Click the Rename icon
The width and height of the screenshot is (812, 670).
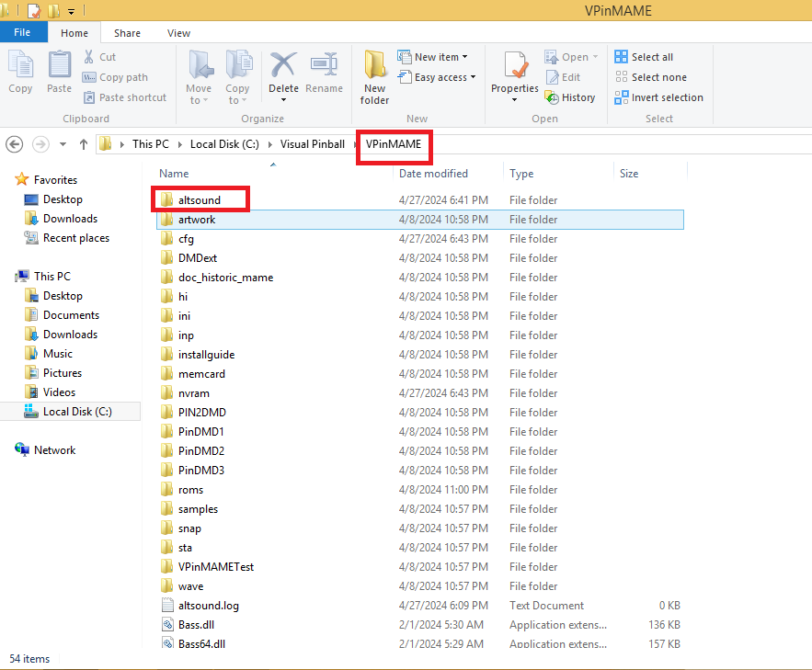325,64
